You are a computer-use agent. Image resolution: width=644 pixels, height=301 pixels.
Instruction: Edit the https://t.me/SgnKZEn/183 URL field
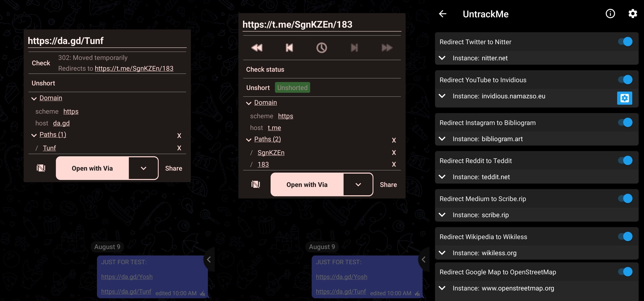coord(322,24)
